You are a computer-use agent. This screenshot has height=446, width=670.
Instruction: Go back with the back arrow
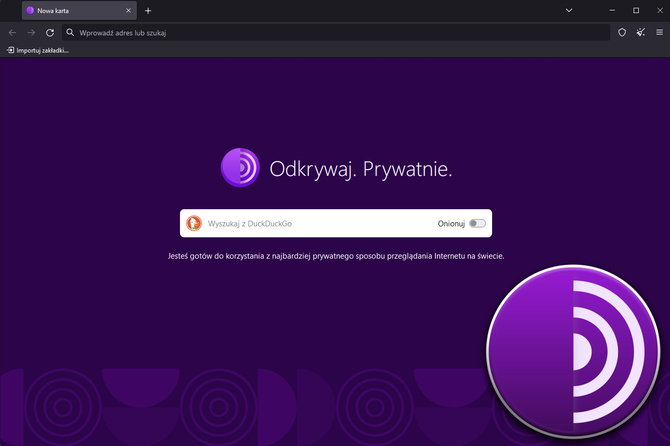tap(12, 32)
